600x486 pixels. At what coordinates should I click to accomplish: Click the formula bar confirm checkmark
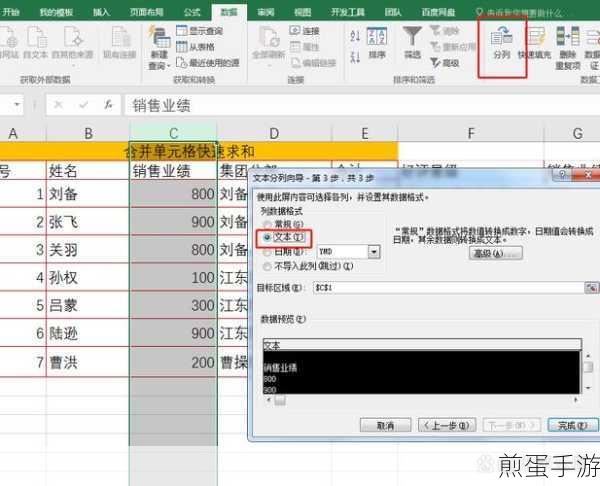pyautogui.click(x=83, y=104)
